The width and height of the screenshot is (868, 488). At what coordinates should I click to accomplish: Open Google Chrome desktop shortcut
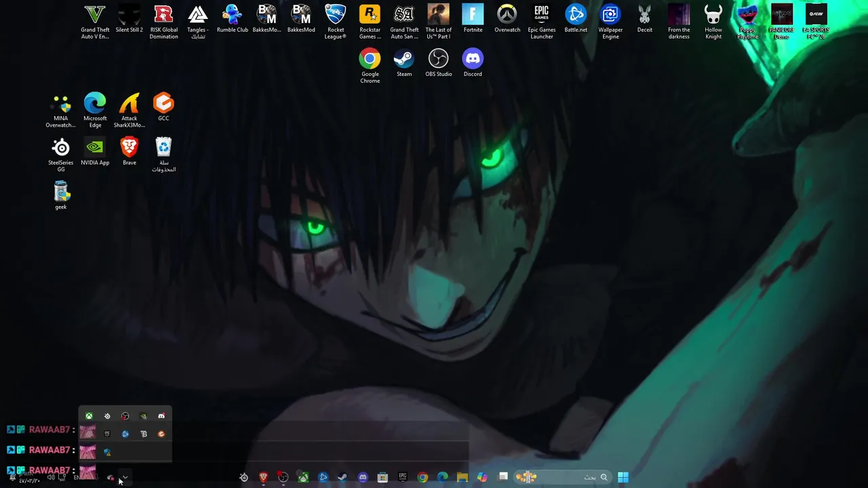click(370, 66)
